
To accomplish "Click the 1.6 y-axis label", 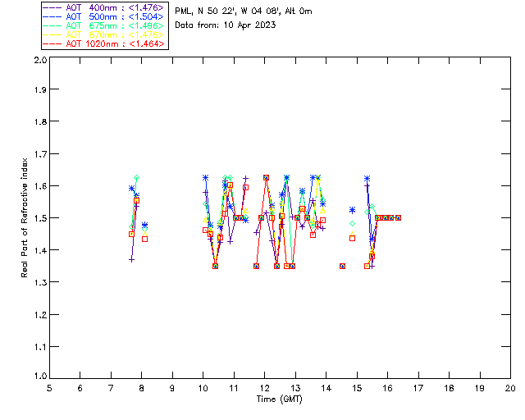I will 40,186.
